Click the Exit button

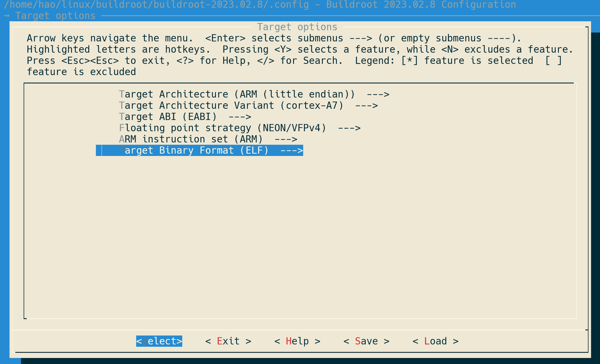(228, 341)
